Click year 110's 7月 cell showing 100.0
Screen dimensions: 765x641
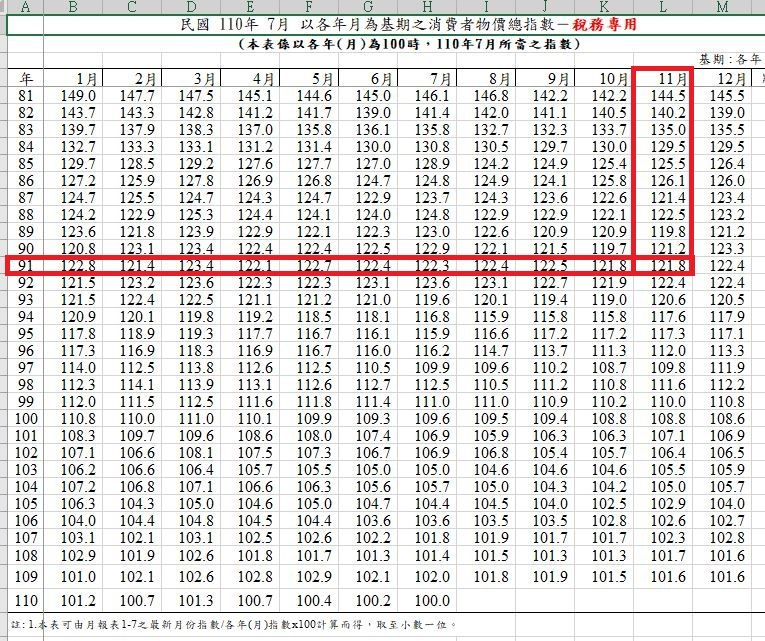432,601
